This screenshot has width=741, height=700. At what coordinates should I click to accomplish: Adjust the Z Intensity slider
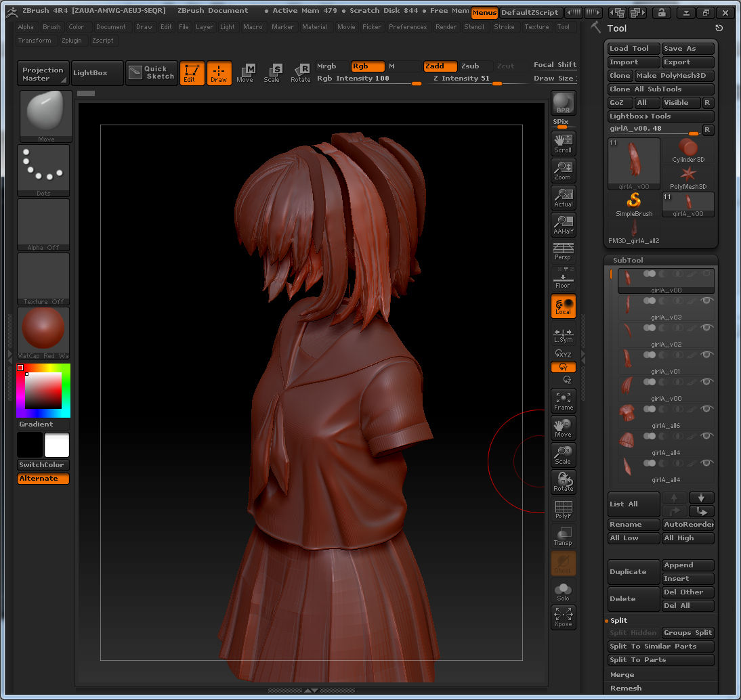click(x=474, y=78)
